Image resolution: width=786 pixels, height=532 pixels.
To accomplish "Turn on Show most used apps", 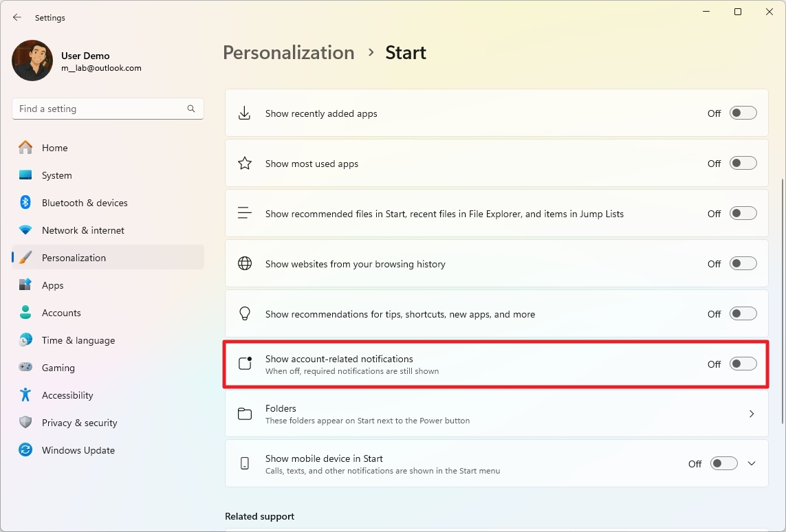I will pos(743,164).
